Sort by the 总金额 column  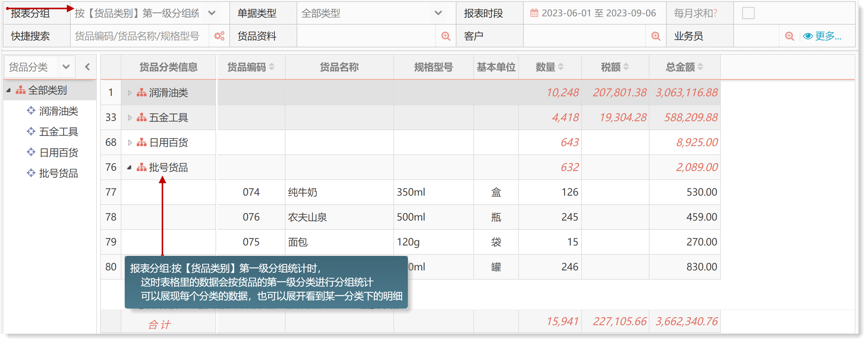(700, 67)
